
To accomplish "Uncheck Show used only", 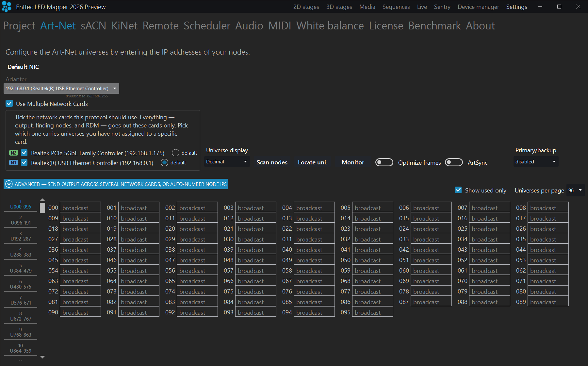I will click(x=458, y=190).
